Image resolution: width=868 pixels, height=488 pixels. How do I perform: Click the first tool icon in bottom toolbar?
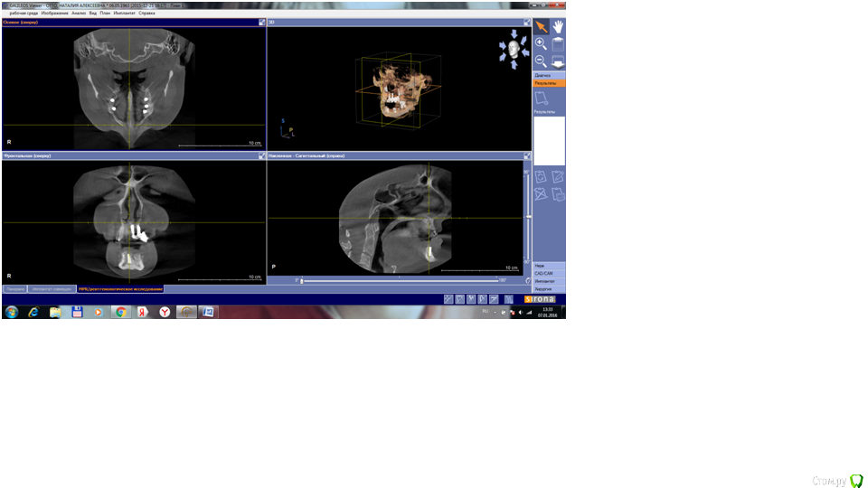(x=448, y=298)
